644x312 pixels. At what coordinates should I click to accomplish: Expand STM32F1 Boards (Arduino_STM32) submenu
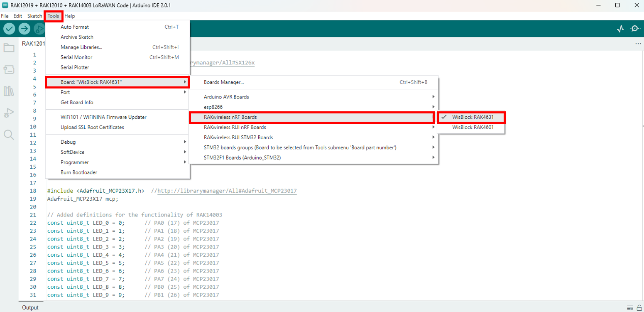(313, 157)
